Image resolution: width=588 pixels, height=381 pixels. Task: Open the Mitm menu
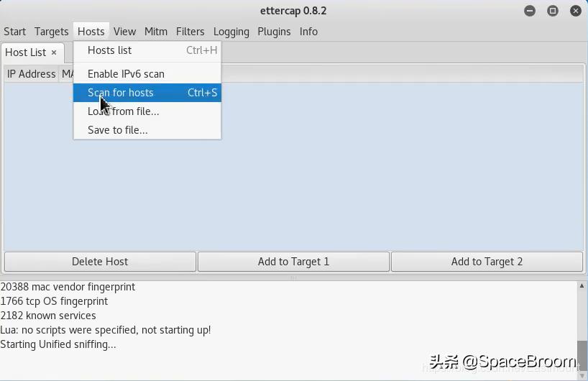click(156, 32)
